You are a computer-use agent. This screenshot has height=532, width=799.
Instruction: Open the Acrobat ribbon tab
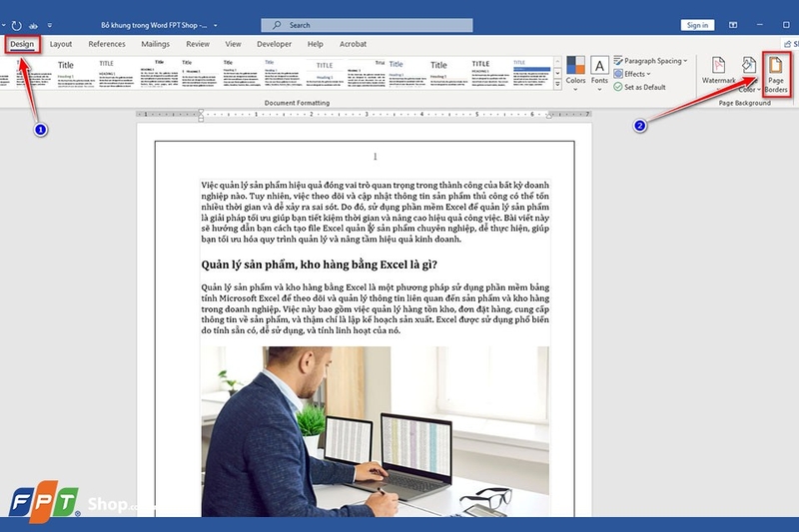pos(353,44)
